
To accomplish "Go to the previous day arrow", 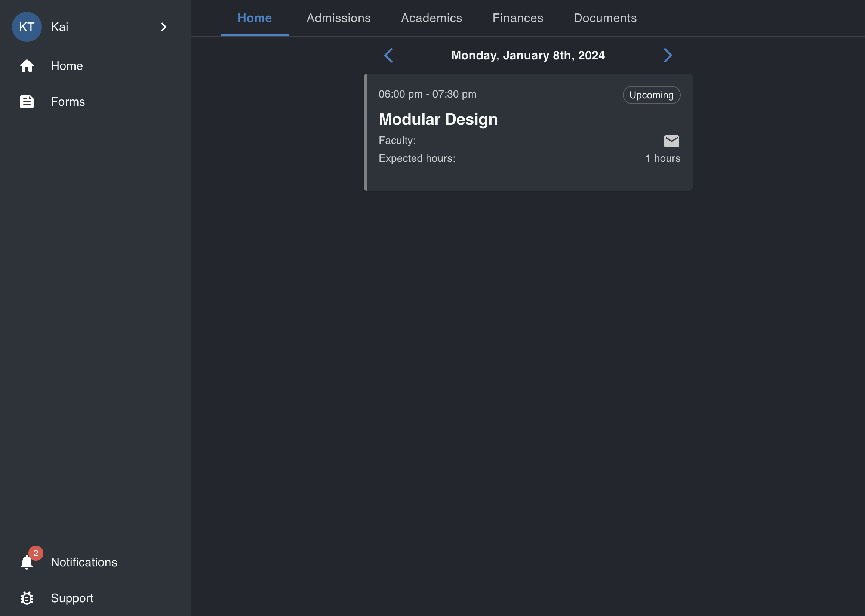I will point(388,55).
